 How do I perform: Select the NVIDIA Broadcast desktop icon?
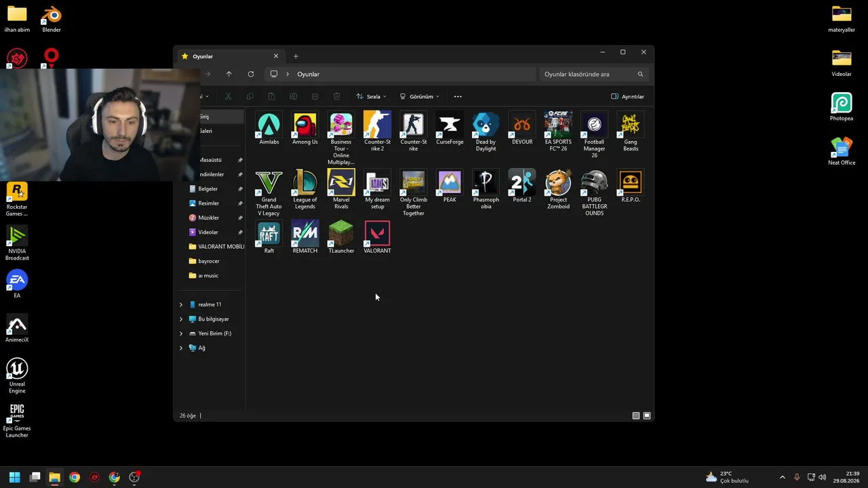point(17,243)
